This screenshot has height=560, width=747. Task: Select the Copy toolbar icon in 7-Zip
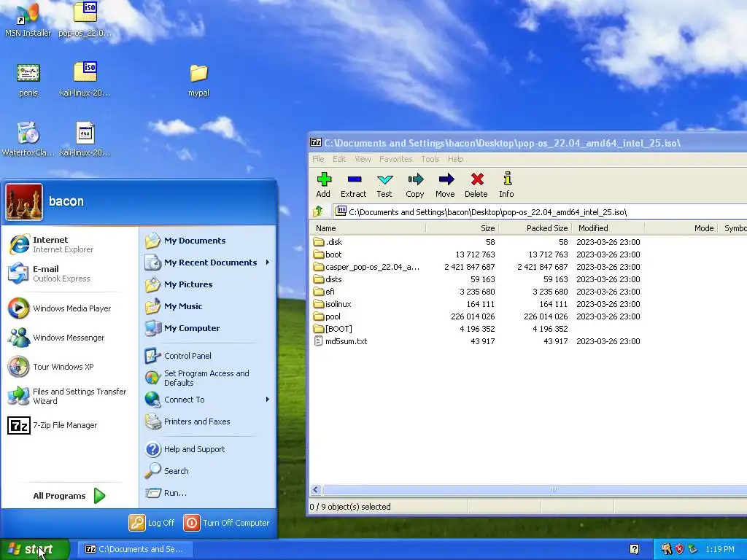click(415, 184)
